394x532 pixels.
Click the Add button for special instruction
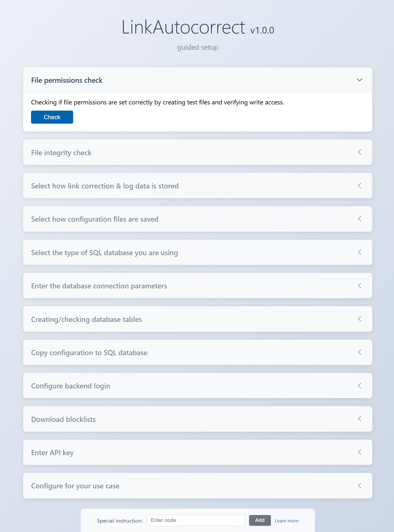pyautogui.click(x=260, y=520)
